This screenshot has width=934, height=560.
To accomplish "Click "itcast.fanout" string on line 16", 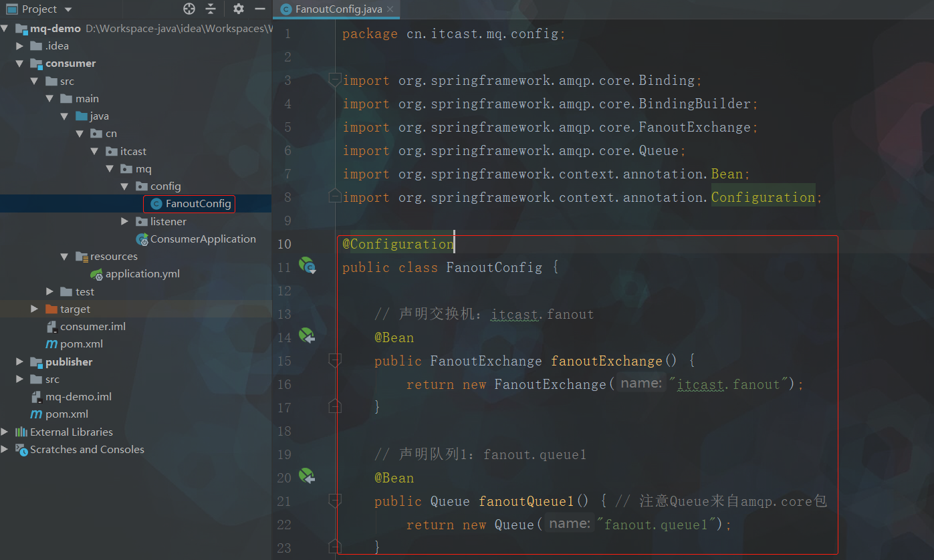I will (729, 384).
